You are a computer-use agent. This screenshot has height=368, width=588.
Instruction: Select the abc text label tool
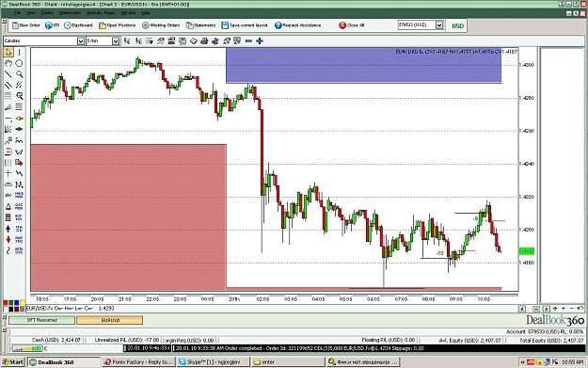pyautogui.click(x=8, y=195)
